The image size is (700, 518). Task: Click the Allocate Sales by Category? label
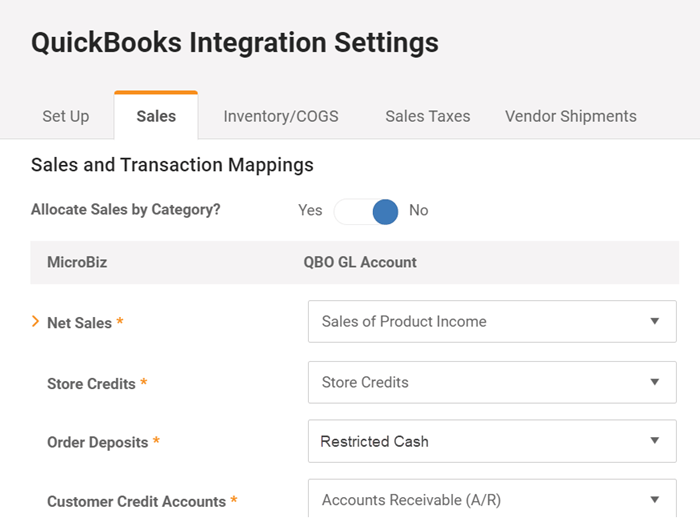click(125, 209)
